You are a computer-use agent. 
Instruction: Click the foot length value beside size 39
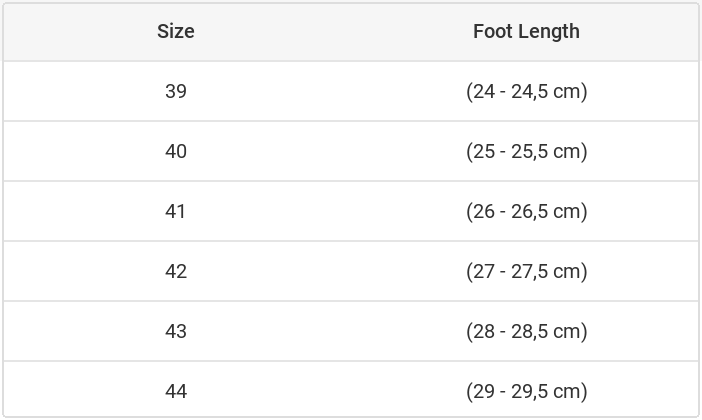click(526, 91)
